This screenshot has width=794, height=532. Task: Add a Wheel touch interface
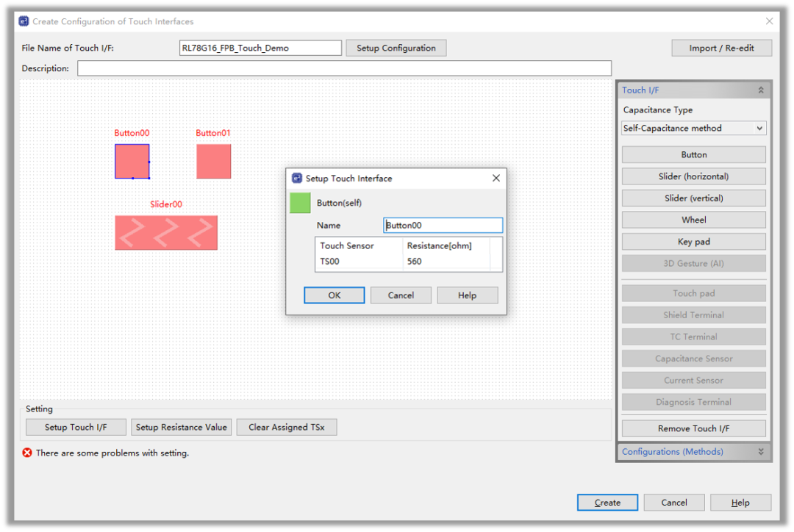[693, 220]
